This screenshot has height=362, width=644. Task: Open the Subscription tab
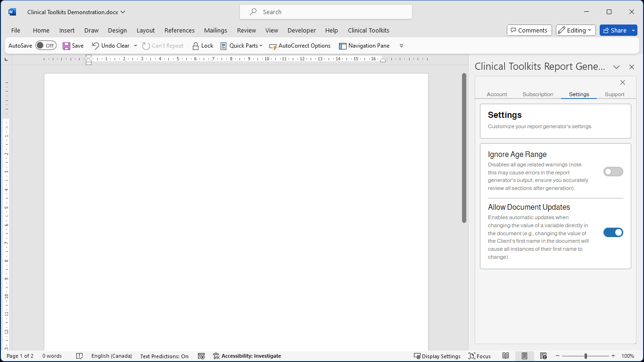click(538, 94)
